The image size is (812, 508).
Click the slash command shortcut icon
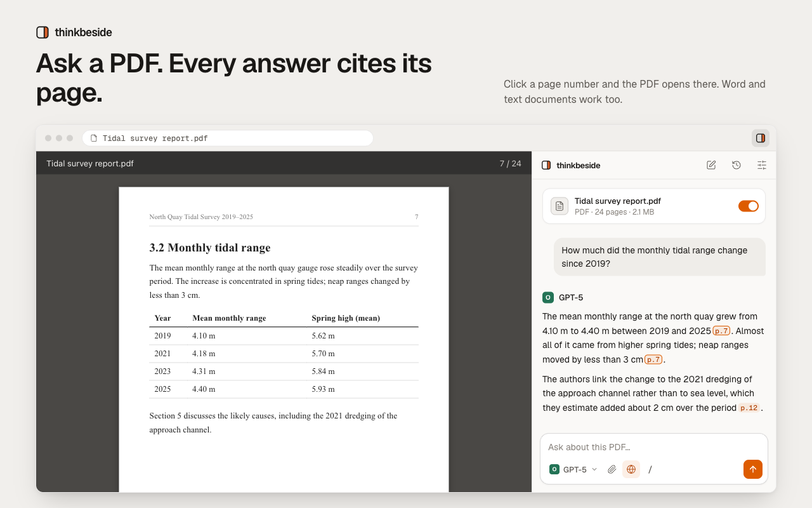[650, 469]
